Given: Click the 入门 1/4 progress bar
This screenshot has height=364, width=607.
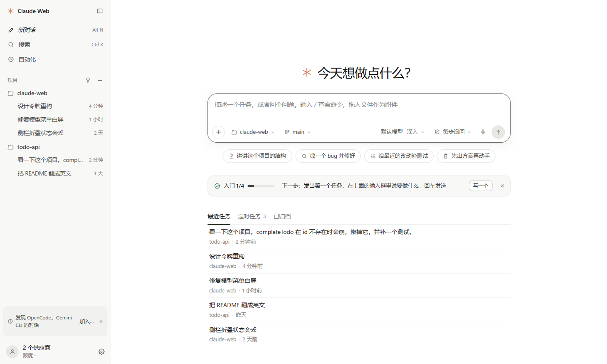Looking at the screenshot, I should [261, 186].
